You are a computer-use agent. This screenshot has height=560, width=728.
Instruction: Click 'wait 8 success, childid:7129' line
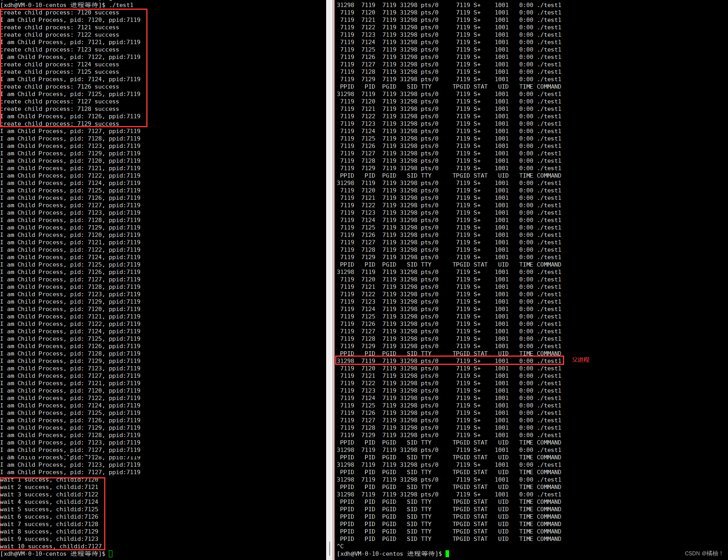click(x=50, y=532)
